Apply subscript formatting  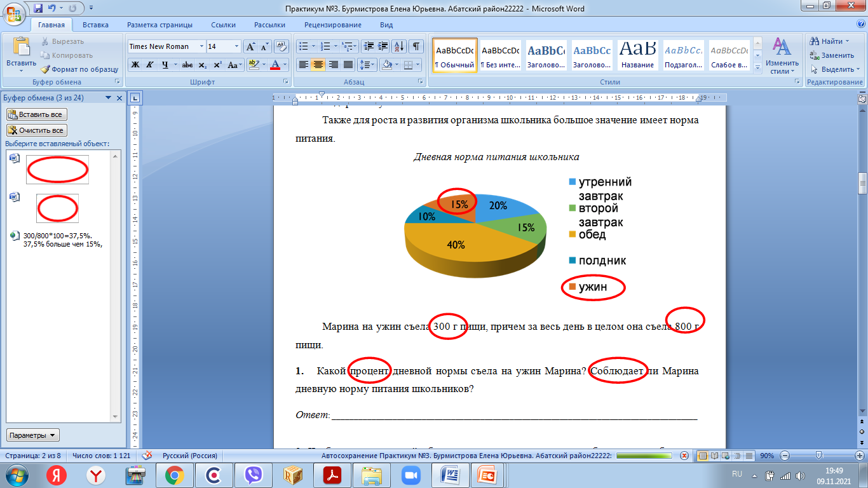click(x=202, y=65)
